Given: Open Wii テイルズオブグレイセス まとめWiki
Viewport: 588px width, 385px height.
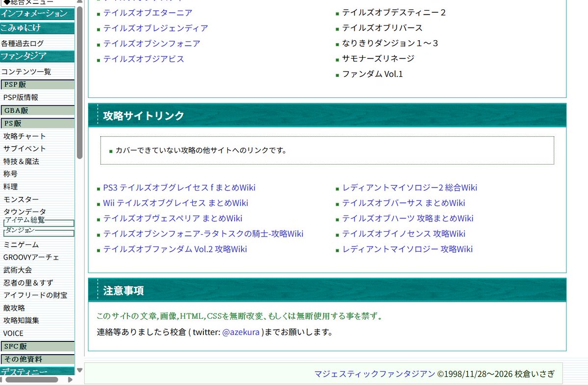Looking at the screenshot, I should [x=175, y=203].
